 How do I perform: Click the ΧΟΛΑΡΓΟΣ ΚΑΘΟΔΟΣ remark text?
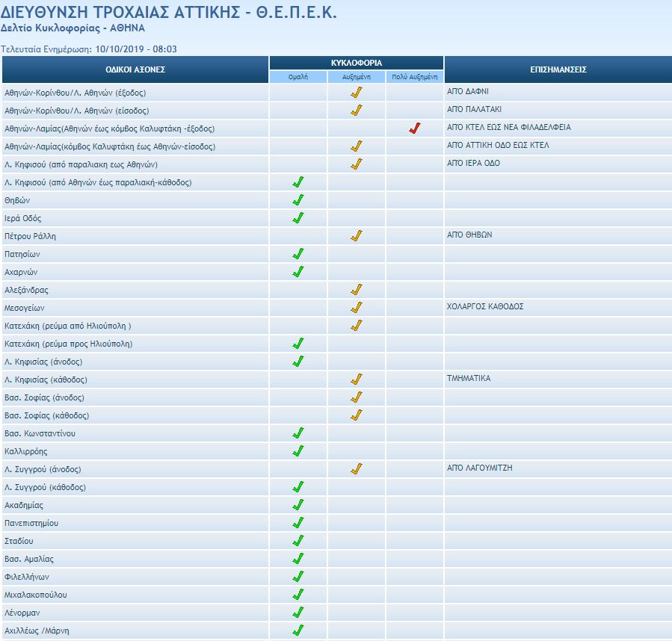pos(485,307)
